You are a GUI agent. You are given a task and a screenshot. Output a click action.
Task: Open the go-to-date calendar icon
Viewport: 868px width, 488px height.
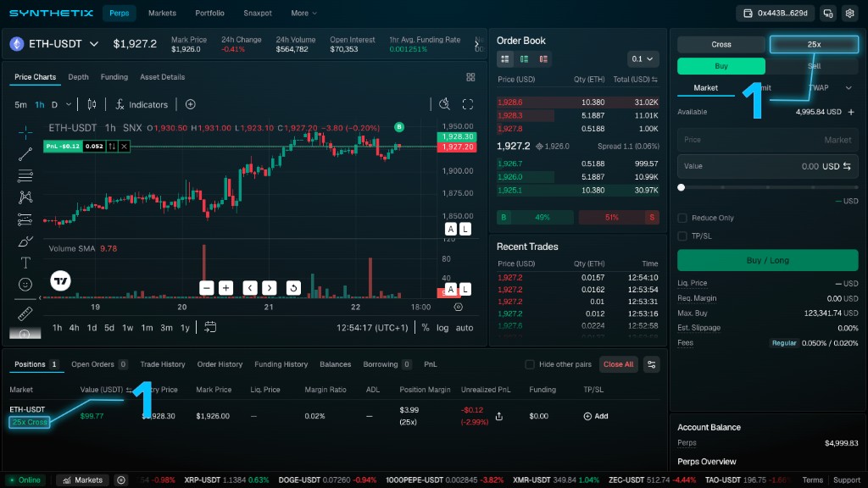coord(210,327)
